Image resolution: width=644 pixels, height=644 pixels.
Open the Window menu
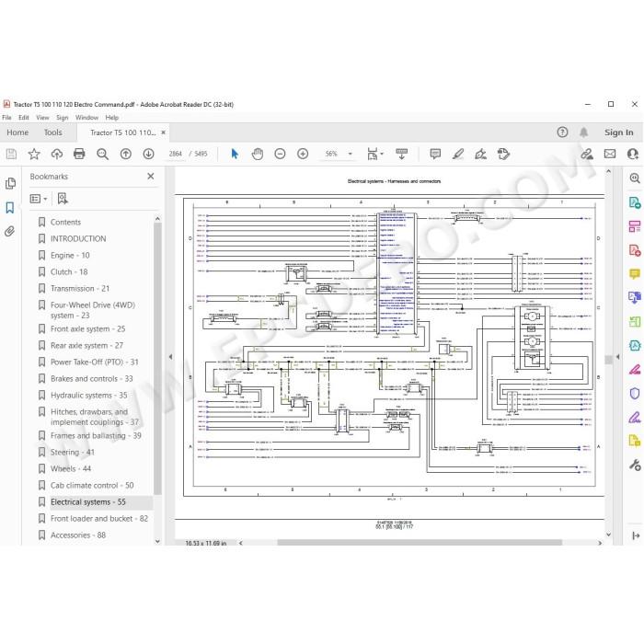[86, 118]
